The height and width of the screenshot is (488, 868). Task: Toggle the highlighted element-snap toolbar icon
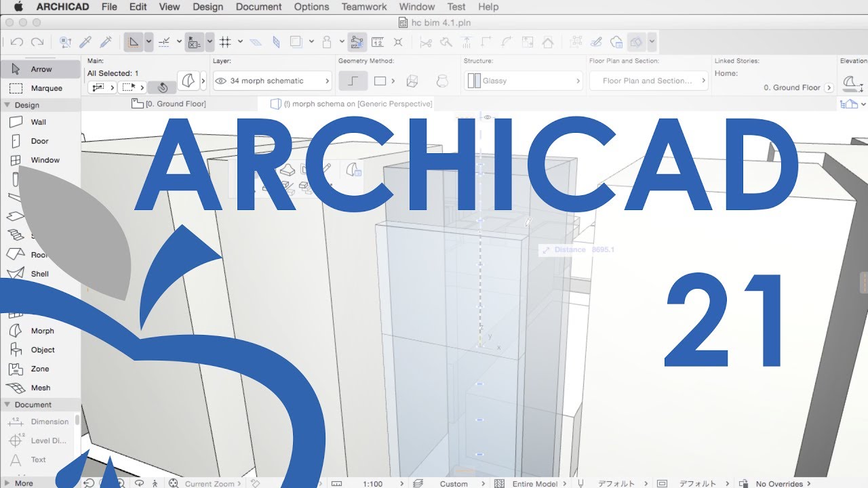(x=357, y=42)
